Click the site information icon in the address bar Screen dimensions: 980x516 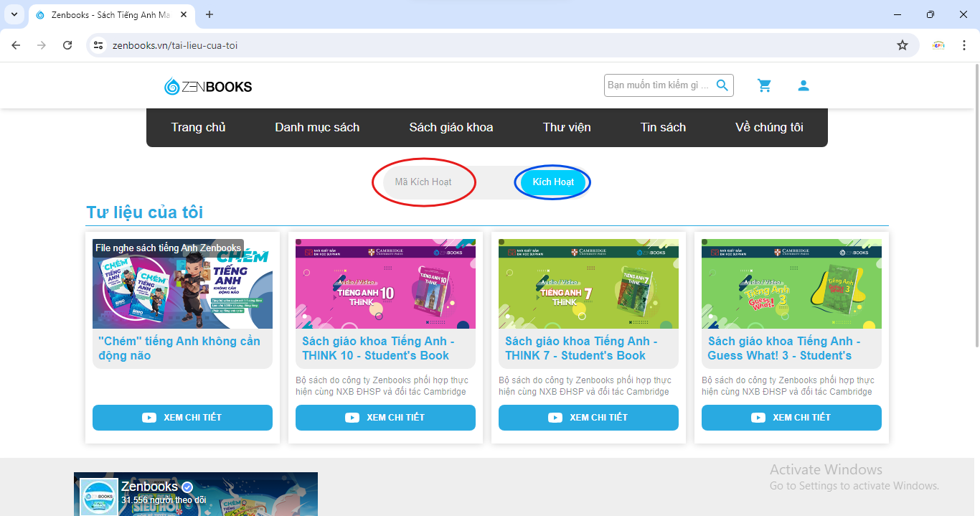tap(99, 45)
